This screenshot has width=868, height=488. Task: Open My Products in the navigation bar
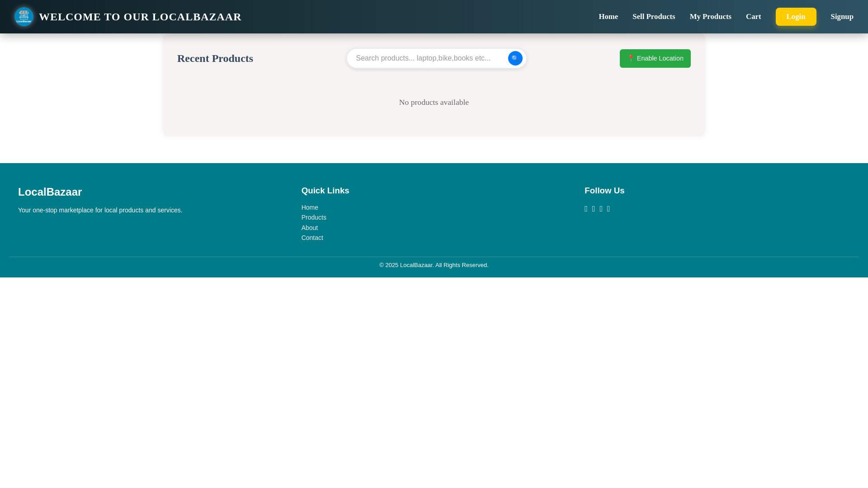[x=710, y=17]
